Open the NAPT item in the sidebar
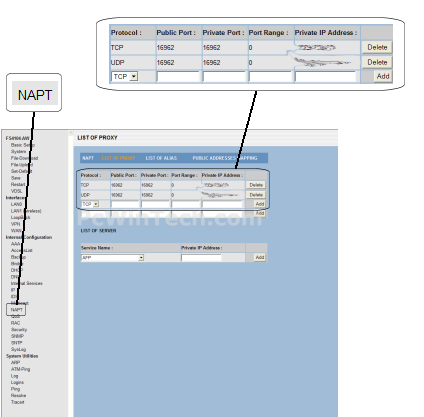This screenshot has width=424, height=417. [16, 310]
